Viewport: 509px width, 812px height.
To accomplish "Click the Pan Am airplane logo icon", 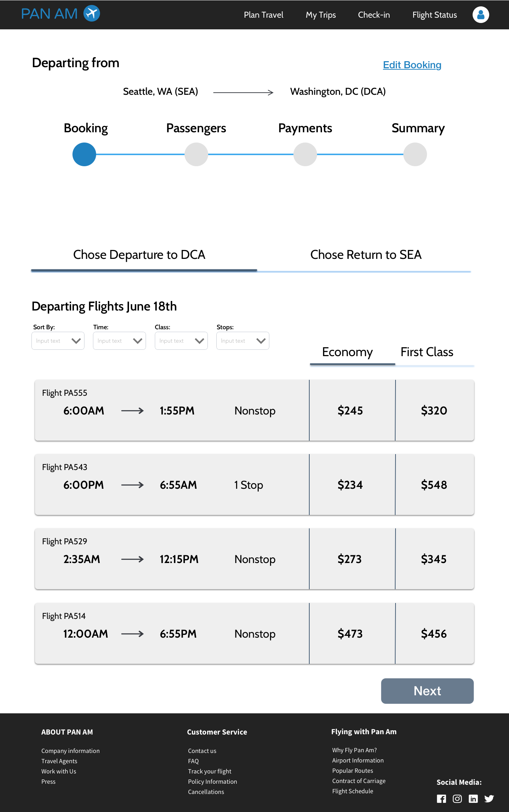I will pos(92,13).
